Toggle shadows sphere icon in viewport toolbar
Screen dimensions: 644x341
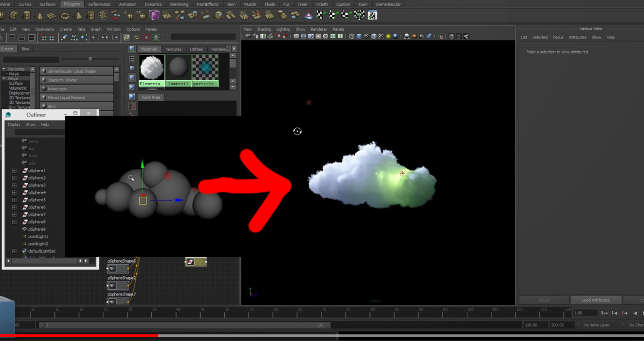[x=395, y=36]
